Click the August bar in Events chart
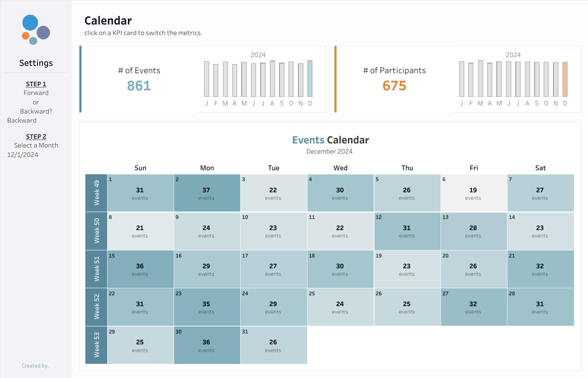 272,78
